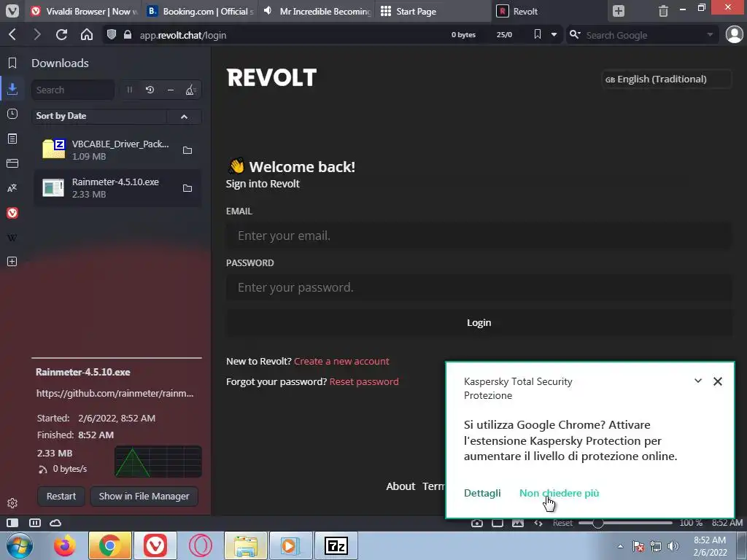Image resolution: width=747 pixels, height=560 pixels.
Task: Open the History panel clock icon
Action: (12, 114)
